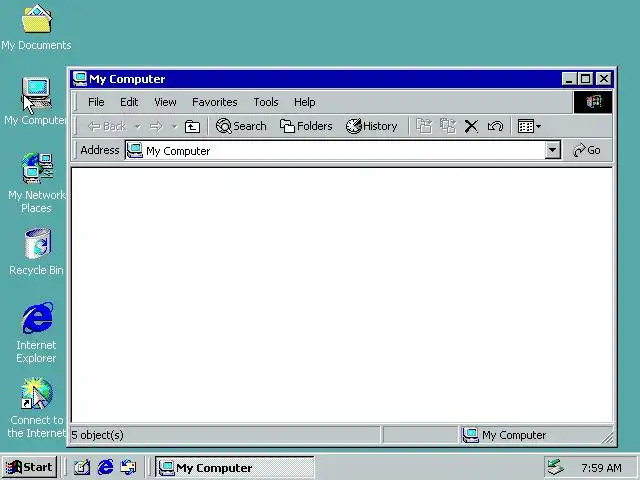Maximize the My Computer window
This screenshot has width=640, height=480.
(586, 78)
